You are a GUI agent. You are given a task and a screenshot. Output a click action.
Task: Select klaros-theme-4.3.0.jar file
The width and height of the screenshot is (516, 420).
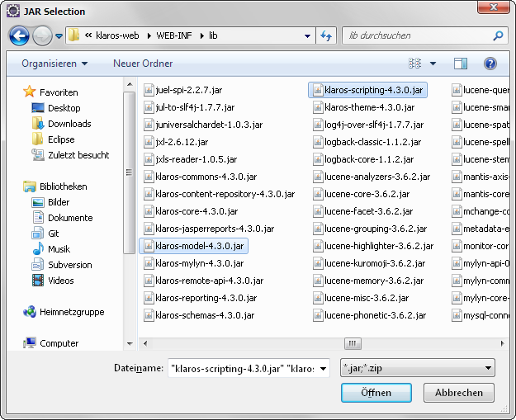[x=363, y=107]
